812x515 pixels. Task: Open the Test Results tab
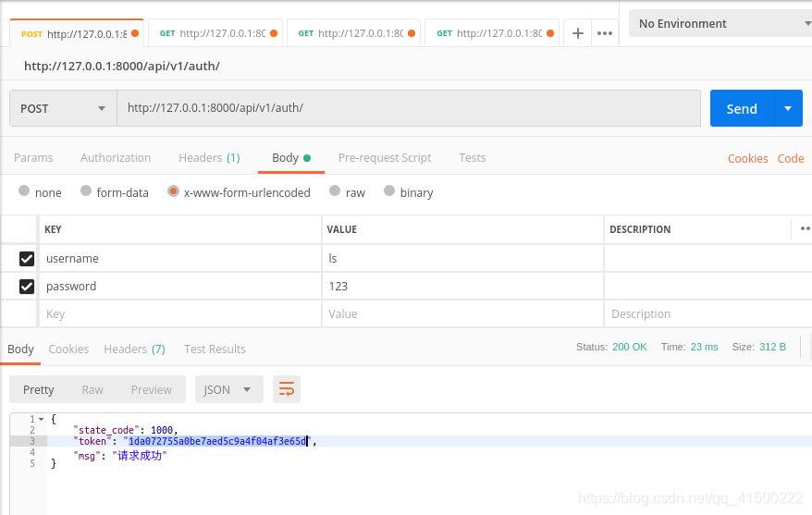click(215, 349)
